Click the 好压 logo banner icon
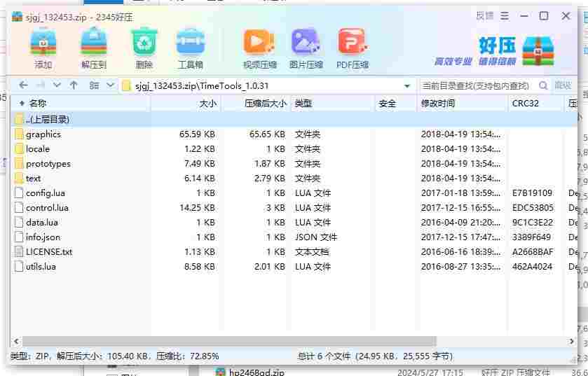 click(538, 51)
